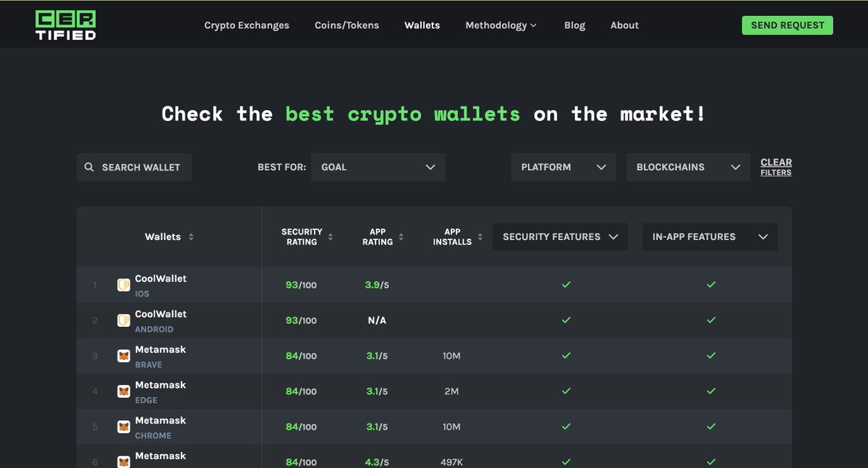Select the Wallets nav item
868x468 pixels.
(422, 25)
